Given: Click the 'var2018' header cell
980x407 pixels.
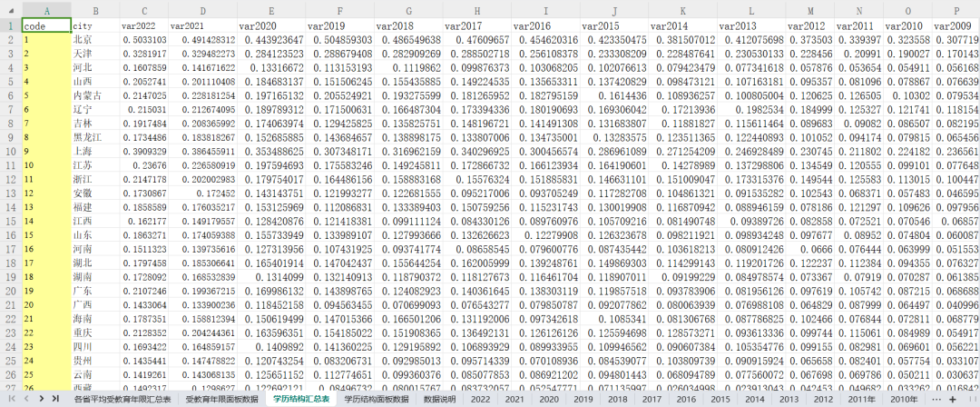Looking at the screenshot, I should [408, 25].
